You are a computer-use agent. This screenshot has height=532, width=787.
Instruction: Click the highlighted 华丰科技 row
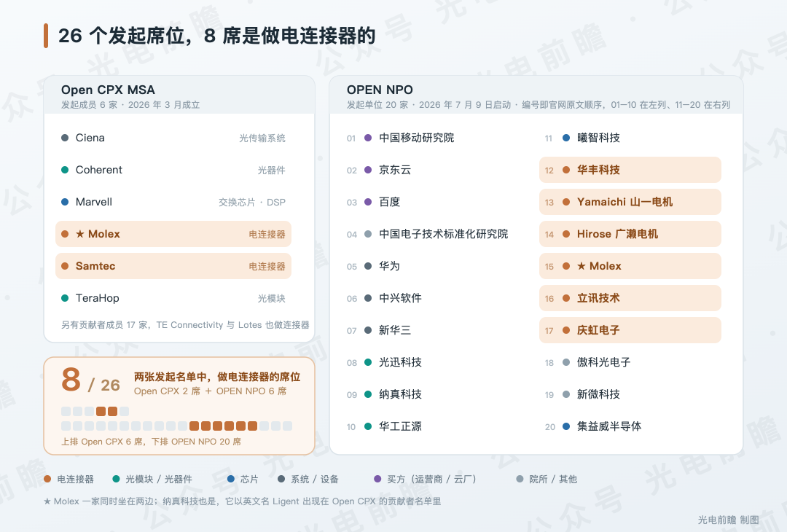click(x=630, y=170)
